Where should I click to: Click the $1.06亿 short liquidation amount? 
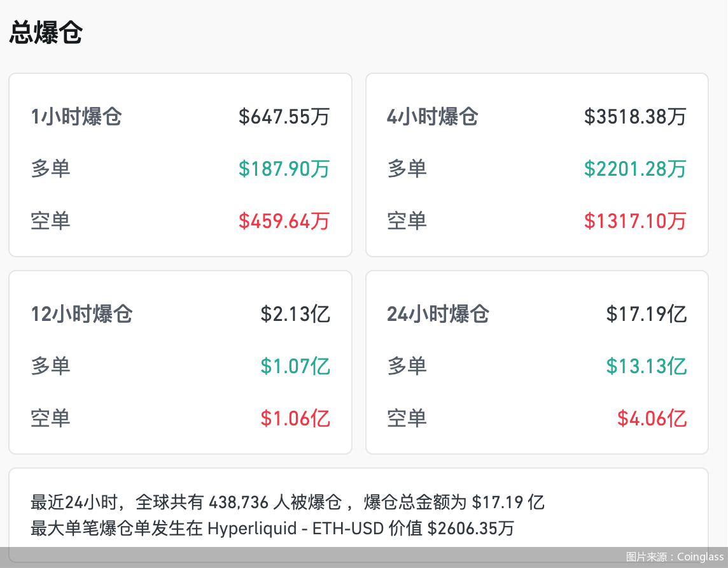295,418
